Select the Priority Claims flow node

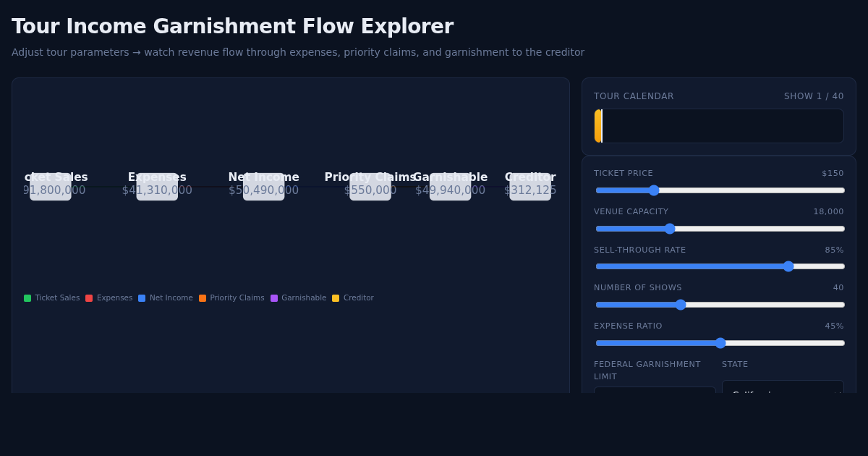370,187
